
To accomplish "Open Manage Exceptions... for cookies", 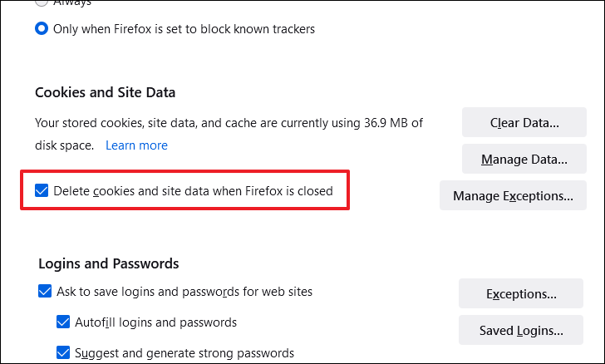I will 513,196.
